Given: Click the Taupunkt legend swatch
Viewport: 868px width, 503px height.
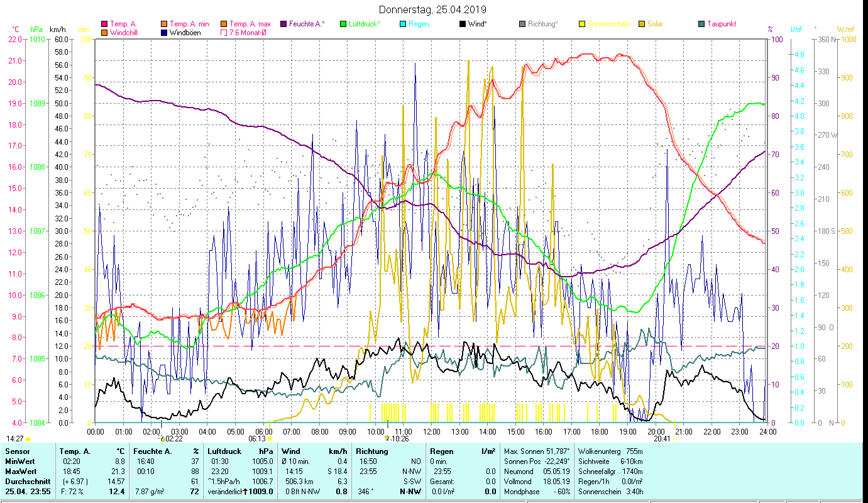Looking at the screenshot, I should 701,24.
